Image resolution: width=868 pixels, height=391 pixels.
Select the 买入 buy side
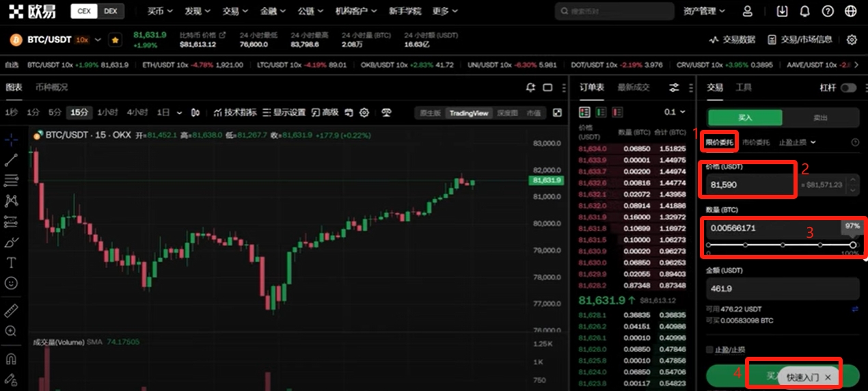coord(745,118)
